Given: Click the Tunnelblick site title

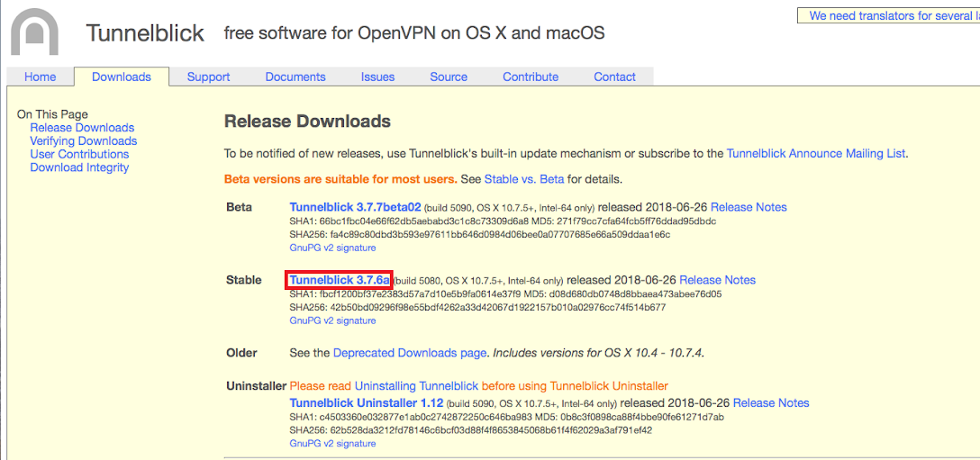Looking at the screenshot, I should [145, 33].
